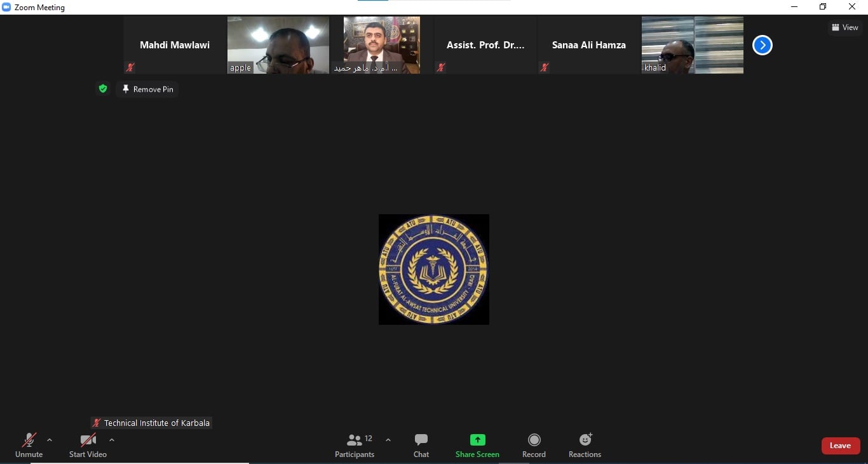Select the ماهر حميد video tile
The width and height of the screenshot is (868, 464).
[382, 45]
